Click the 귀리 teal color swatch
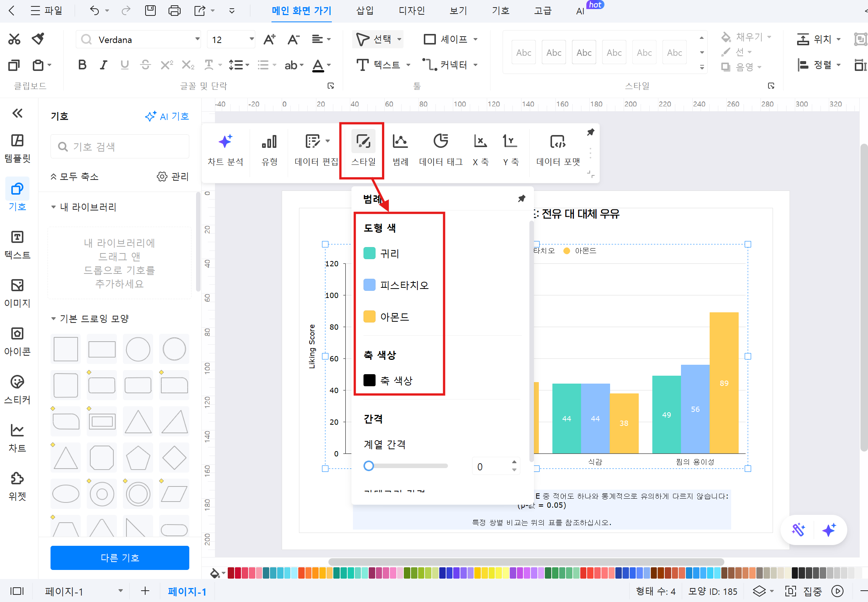Viewport: 868px width, 602px height. [x=370, y=253]
